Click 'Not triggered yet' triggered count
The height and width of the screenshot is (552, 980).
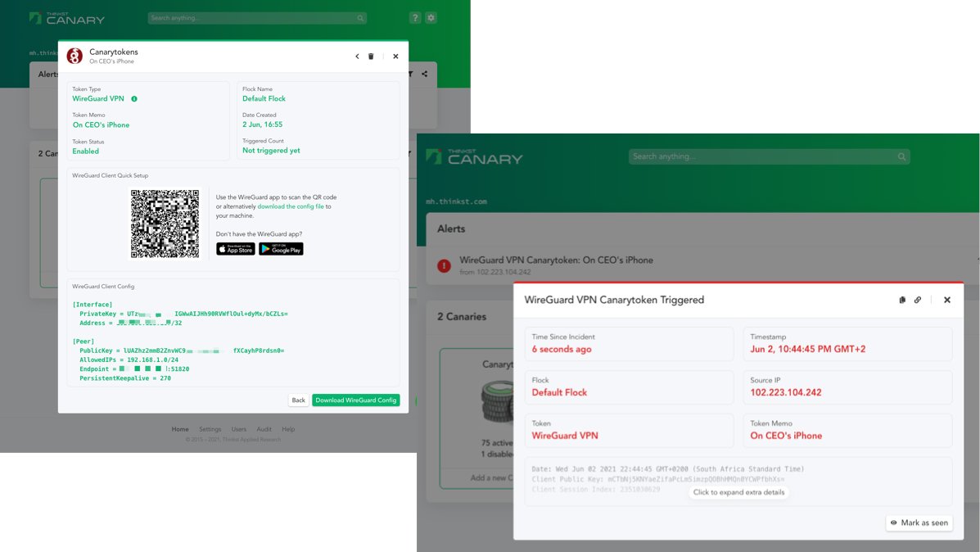pyautogui.click(x=271, y=151)
